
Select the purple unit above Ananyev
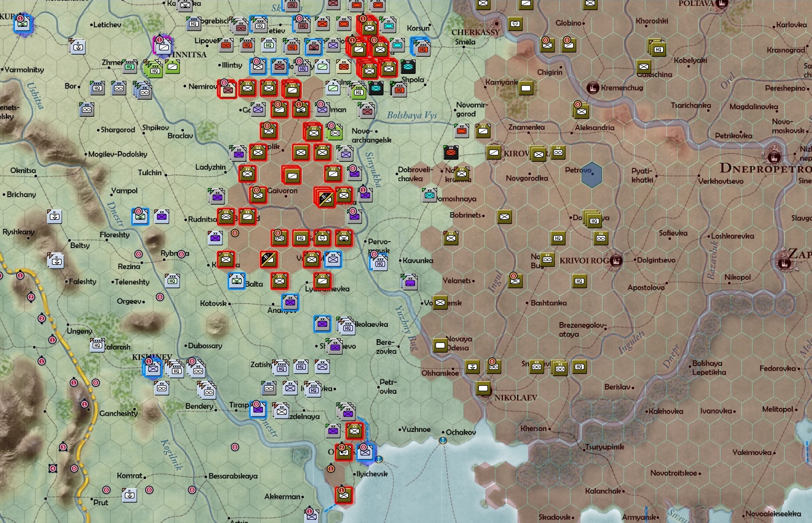point(290,303)
